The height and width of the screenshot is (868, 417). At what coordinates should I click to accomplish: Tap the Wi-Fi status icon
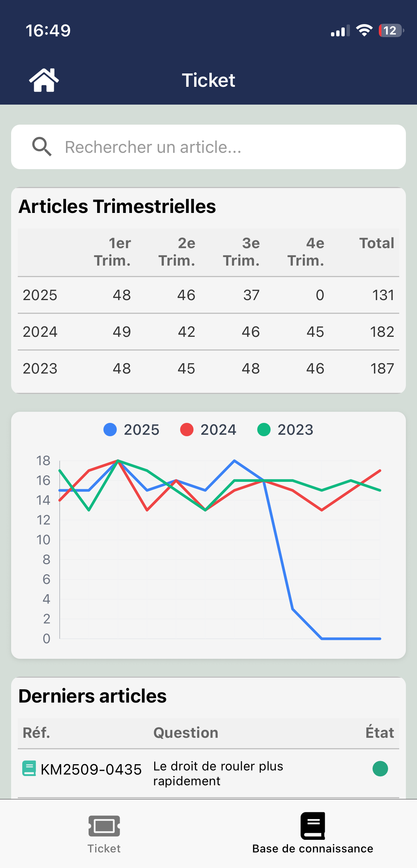point(364,30)
